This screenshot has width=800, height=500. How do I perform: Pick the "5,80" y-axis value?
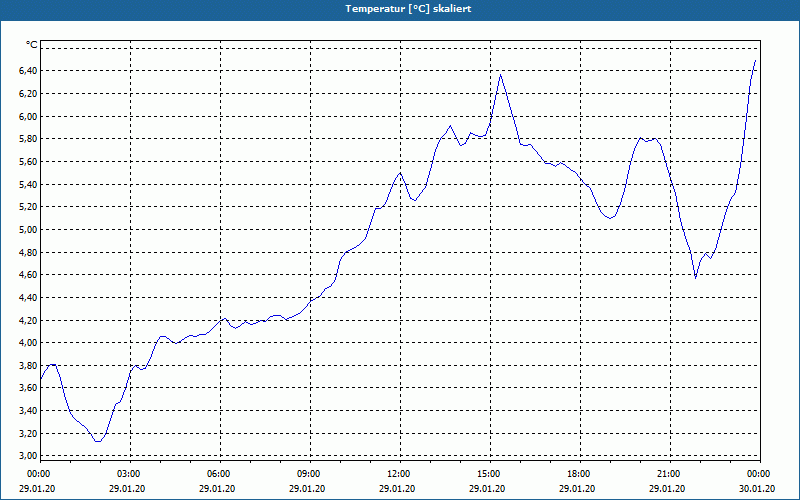28,139
